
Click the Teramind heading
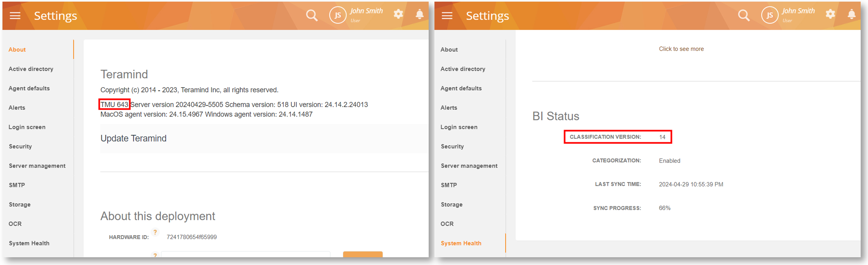(124, 74)
